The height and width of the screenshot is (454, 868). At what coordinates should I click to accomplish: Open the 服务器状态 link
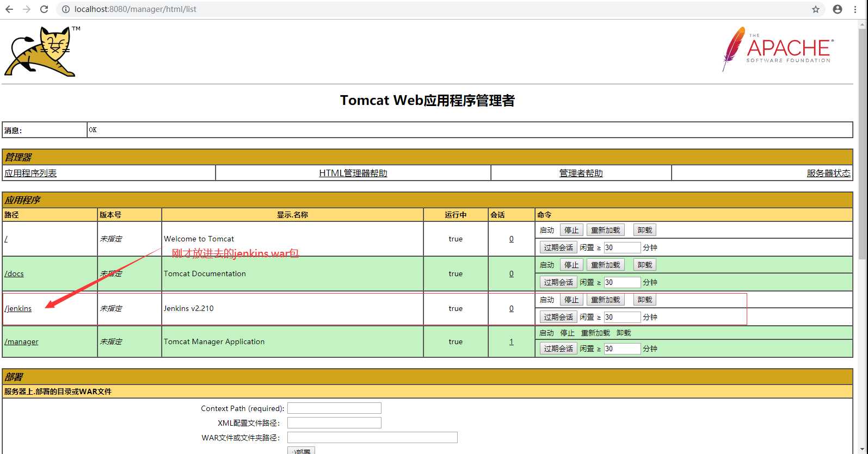tap(829, 173)
